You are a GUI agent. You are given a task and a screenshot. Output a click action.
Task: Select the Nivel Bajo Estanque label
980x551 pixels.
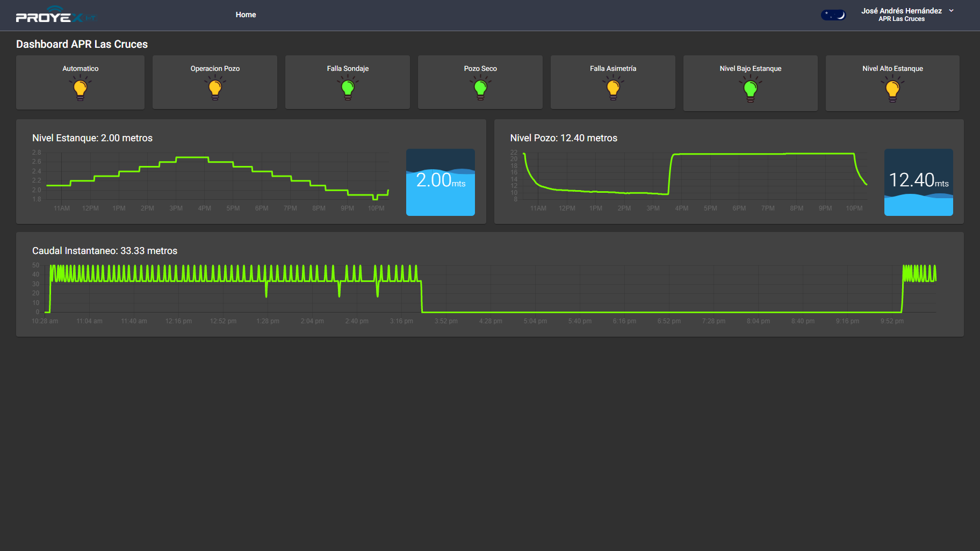pyautogui.click(x=751, y=68)
